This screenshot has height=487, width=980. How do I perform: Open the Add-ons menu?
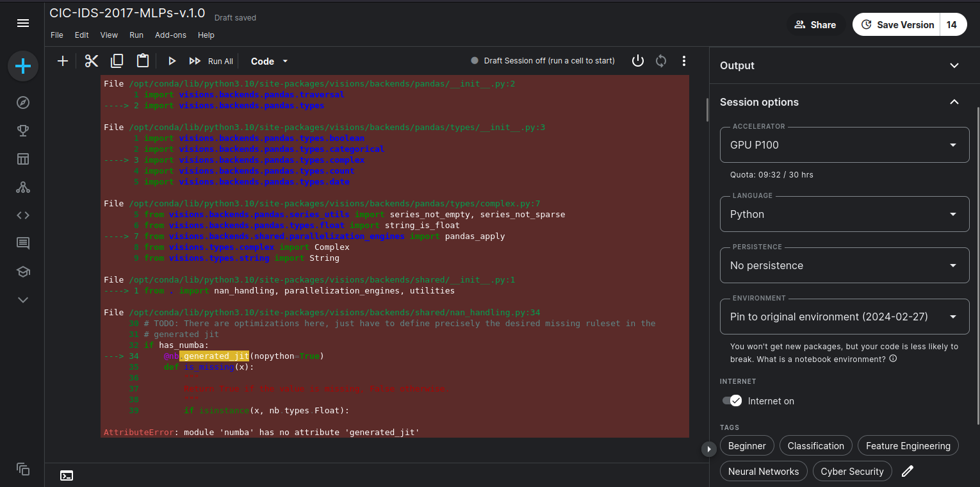(170, 35)
